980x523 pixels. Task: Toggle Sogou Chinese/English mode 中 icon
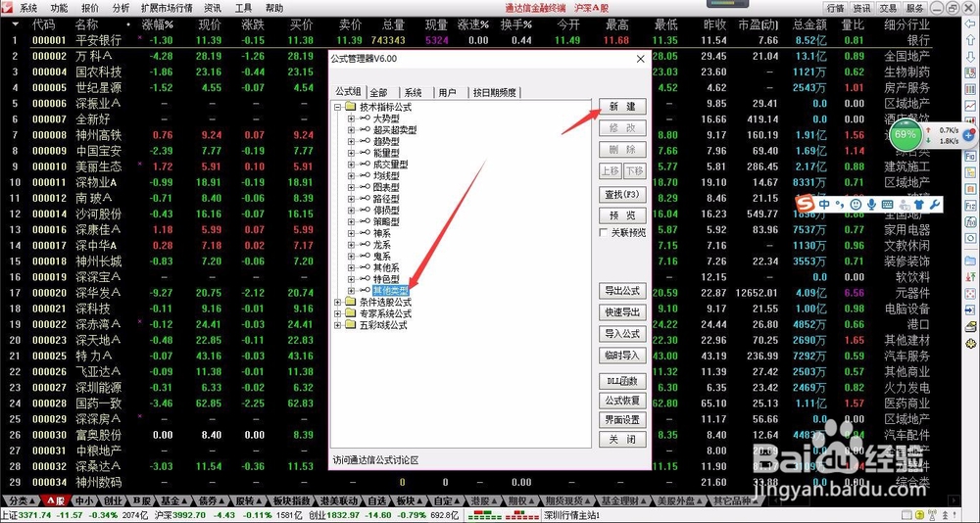825,205
